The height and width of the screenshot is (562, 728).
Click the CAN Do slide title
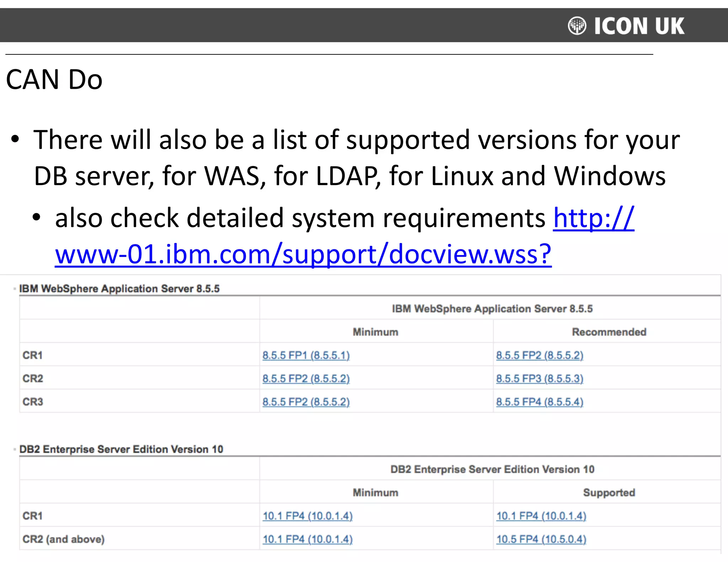pyautogui.click(x=54, y=80)
